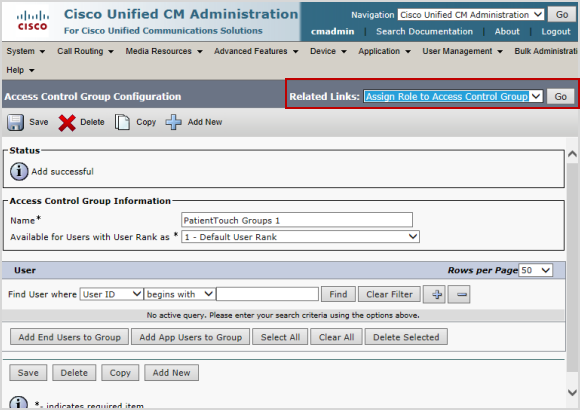Click Add End Users to Group
This screenshot has height=410, width=580.
[70, 337]
